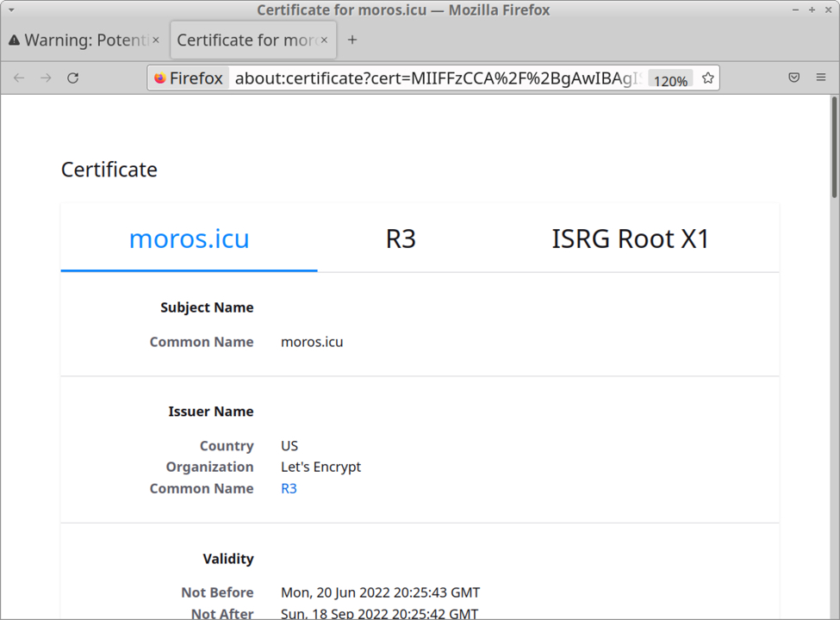This screenshot has height=620, width=840.
Task: Click the Back navigation arrow
Action: pyautogui.click(x=19, y=78)
